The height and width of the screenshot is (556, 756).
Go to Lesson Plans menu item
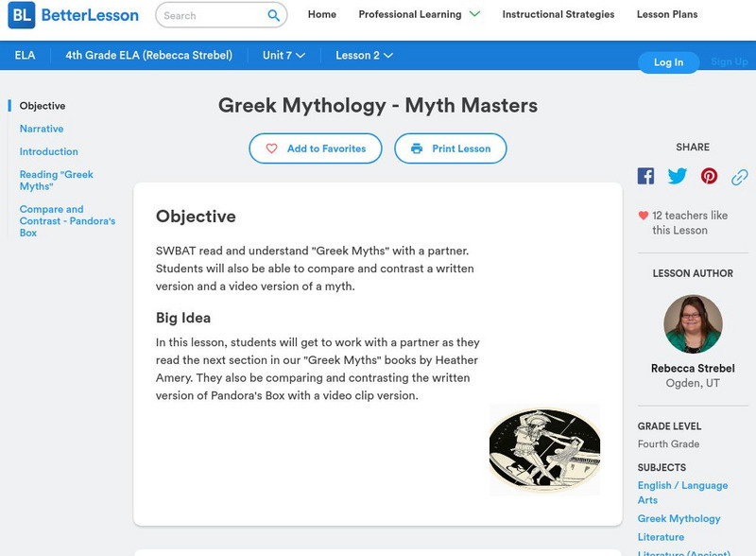(667, 15)
